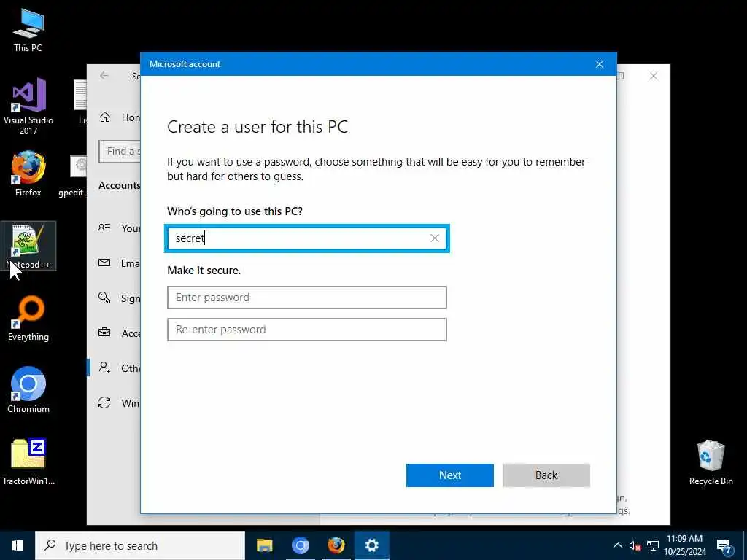Viewport: 747px width, 560px height.
Task: Open clock showing 11:09 AM
Action: click(684, 545)
